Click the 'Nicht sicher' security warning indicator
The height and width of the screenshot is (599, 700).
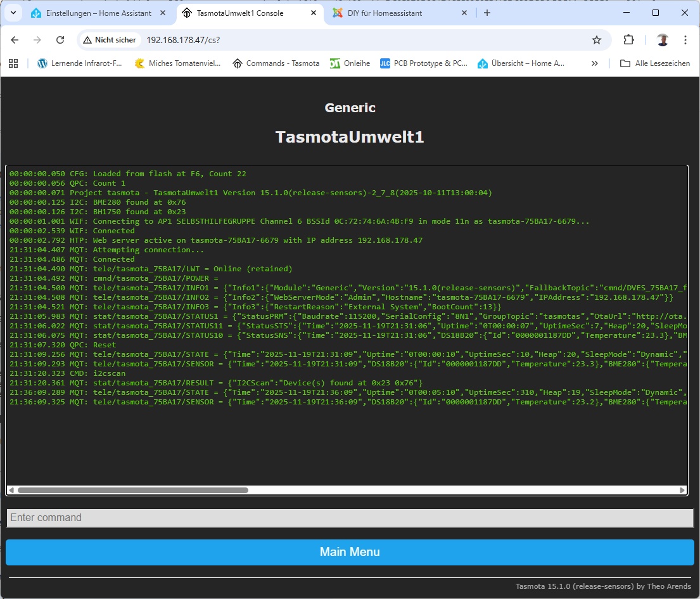pos(110,40)
